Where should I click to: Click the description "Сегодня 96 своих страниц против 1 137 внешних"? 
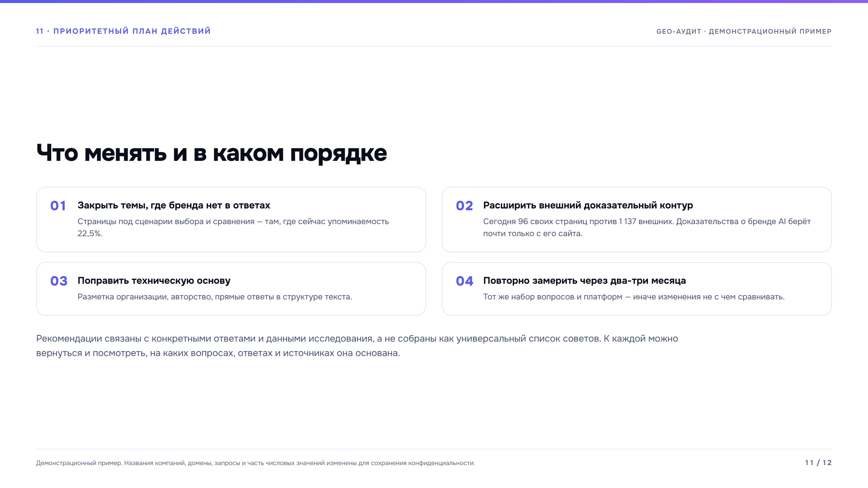(x=647, y=227)
